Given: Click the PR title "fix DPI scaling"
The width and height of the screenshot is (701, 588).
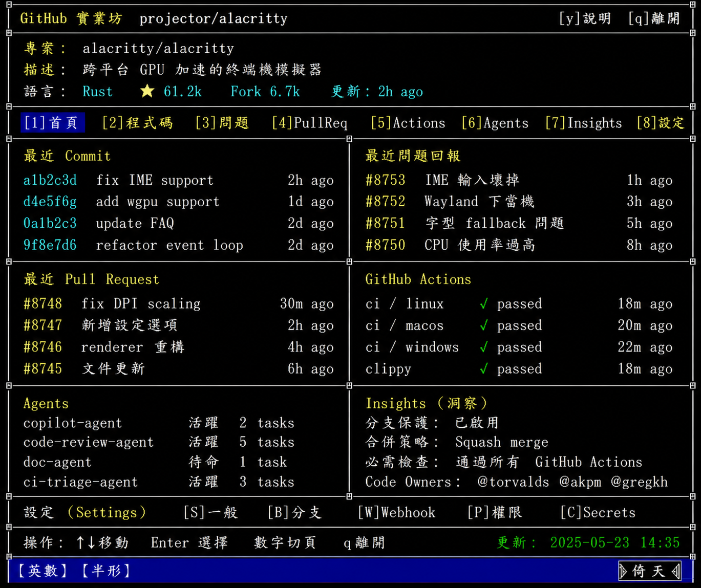Looking at the screenshot, I should pyautogui.click(x=141, y=304).
